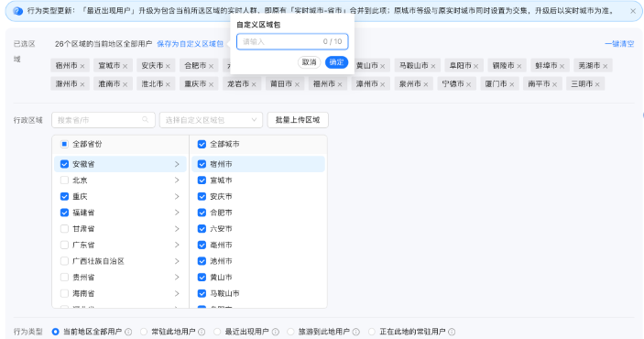Screen dimensions: 644x339
Task: Select the 旅游到此地用户 radio button
Action: 290,332
